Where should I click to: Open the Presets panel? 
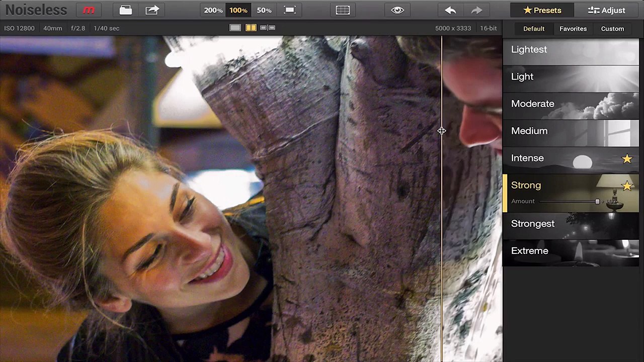(x=542, y=10)
